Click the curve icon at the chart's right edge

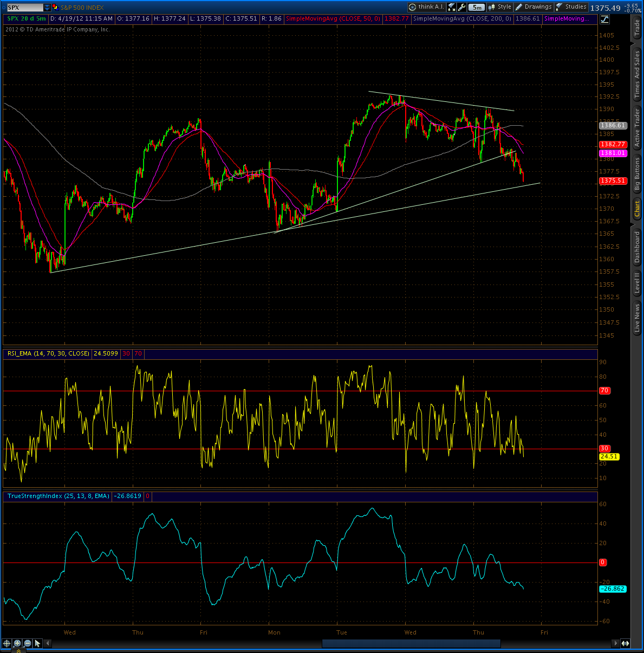point(604,19)
